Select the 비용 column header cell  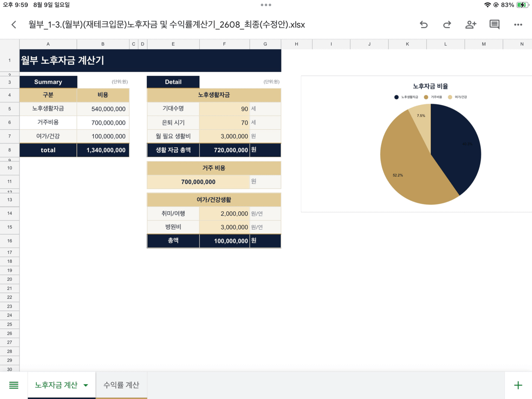pos(103,95)
